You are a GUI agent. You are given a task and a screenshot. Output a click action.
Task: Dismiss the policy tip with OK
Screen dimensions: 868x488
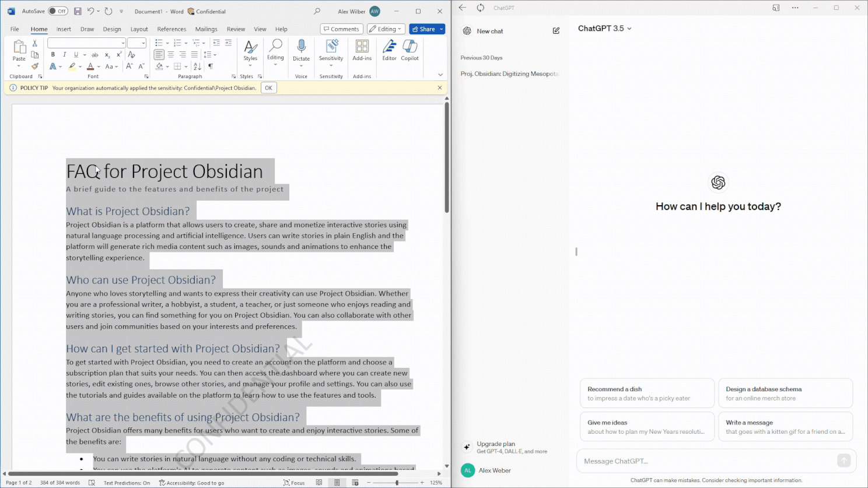tap(268, 88)
